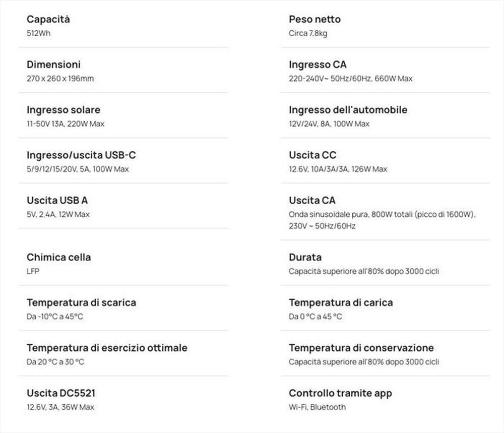
Task: Click the Chimica cella heading
Action: click(x=59, y=257)
